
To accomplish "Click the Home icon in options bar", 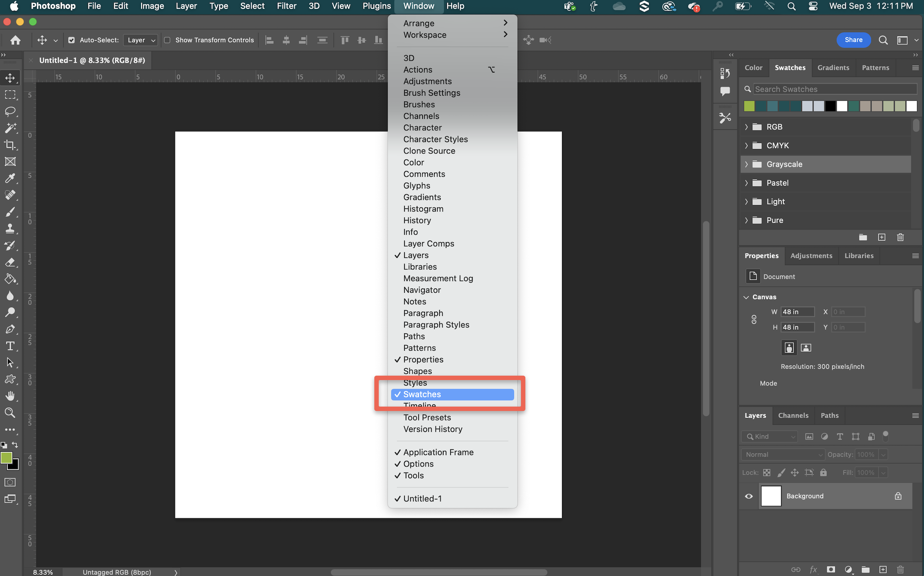I will point(15,40).
